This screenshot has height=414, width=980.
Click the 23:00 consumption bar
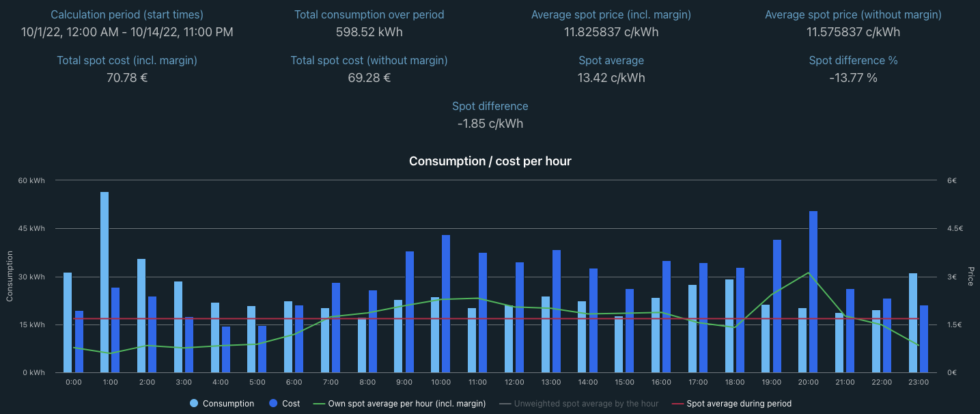point(913,322)
